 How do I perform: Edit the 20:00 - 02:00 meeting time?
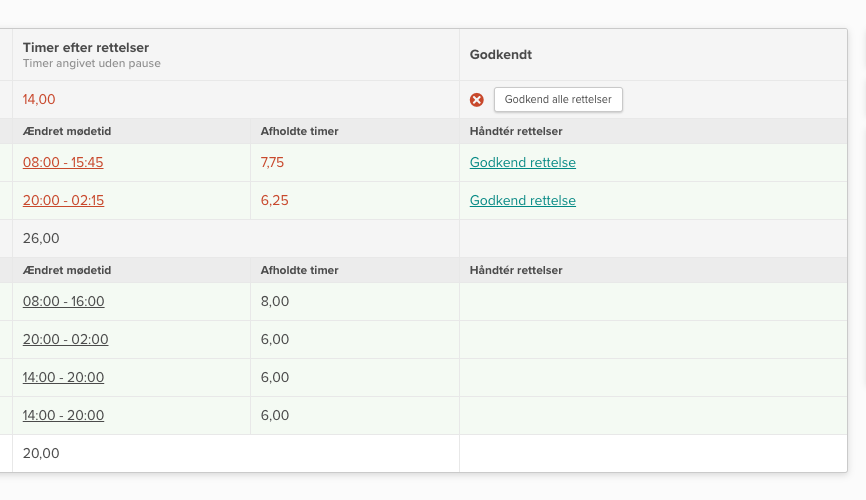(x=65, y=339)
